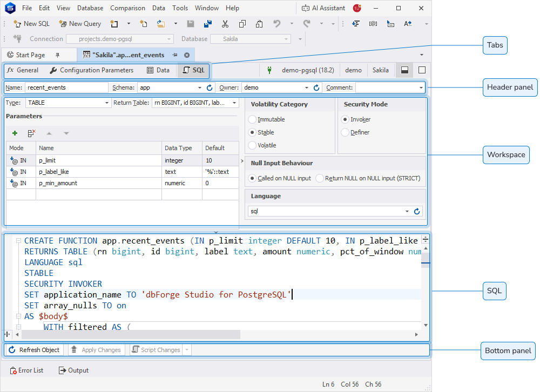Switch to the Data tab
Screen dimensions: 540x392
tap(158, 70)
